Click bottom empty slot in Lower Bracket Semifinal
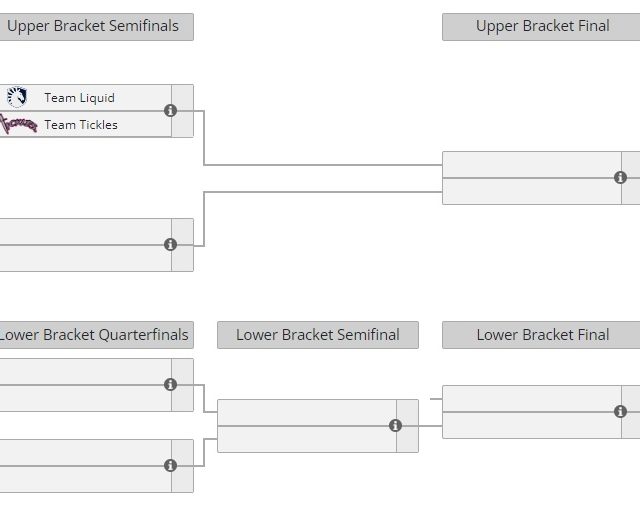The height and width of the screenshot is (516, 640). pos(305,439)
